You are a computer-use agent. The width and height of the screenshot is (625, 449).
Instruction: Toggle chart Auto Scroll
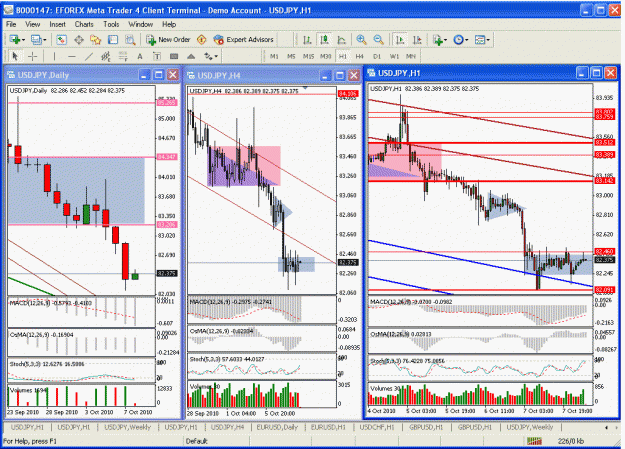pos(400,39)
